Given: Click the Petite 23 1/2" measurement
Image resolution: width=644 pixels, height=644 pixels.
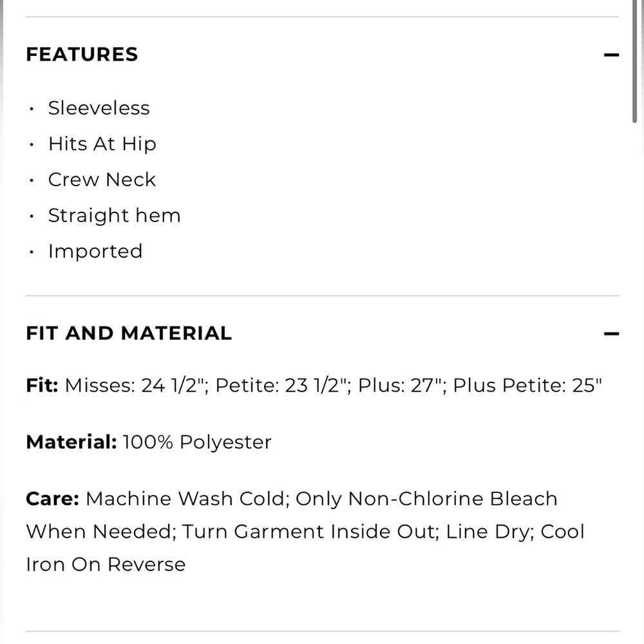Looking at the screenshot, I should [283, 386].
